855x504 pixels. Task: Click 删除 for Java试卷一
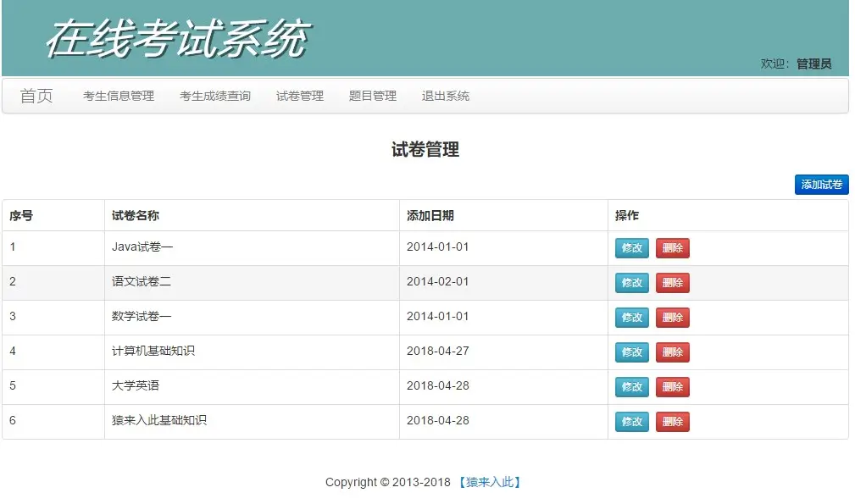(672, 247)
